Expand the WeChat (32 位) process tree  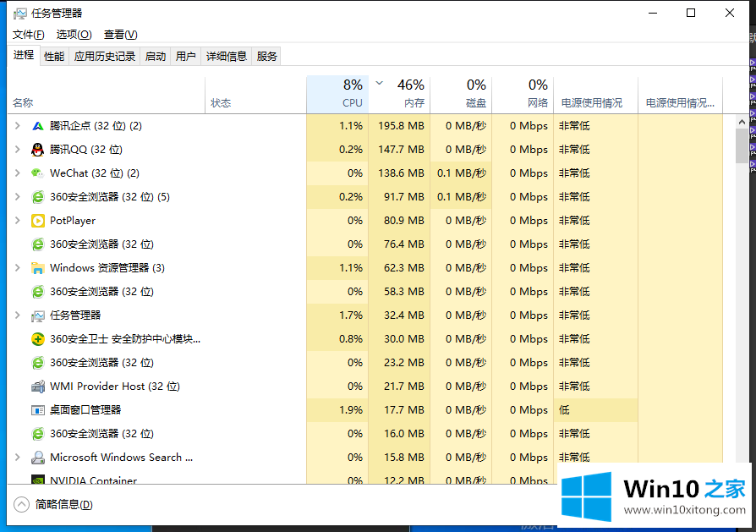(18, 173)
